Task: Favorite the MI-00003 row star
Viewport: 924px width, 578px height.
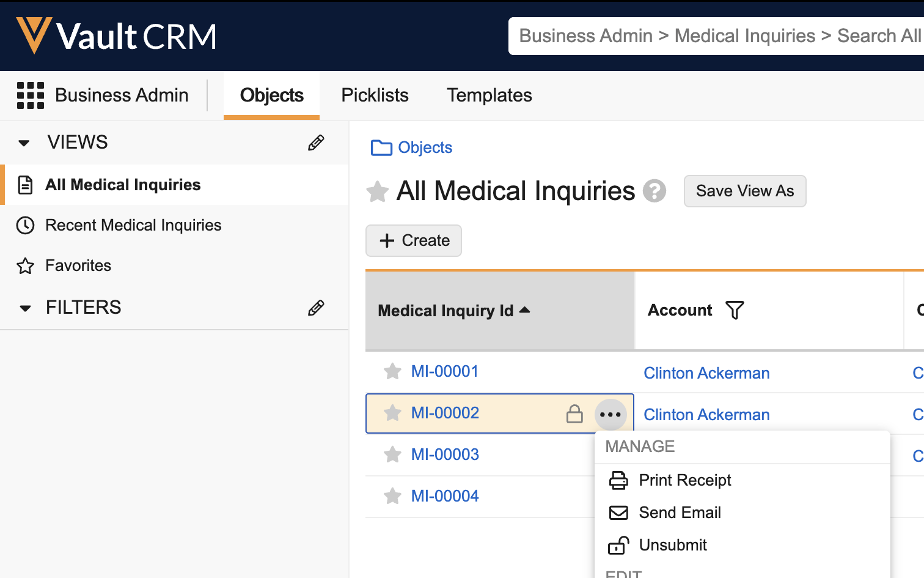Action: coord(392,454)
